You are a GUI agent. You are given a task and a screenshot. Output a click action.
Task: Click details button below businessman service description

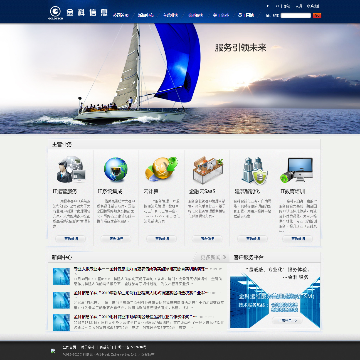click(70, 239)
